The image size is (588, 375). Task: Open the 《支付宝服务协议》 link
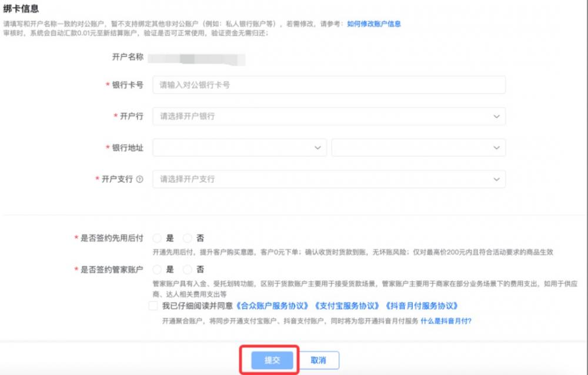point(347,306)
